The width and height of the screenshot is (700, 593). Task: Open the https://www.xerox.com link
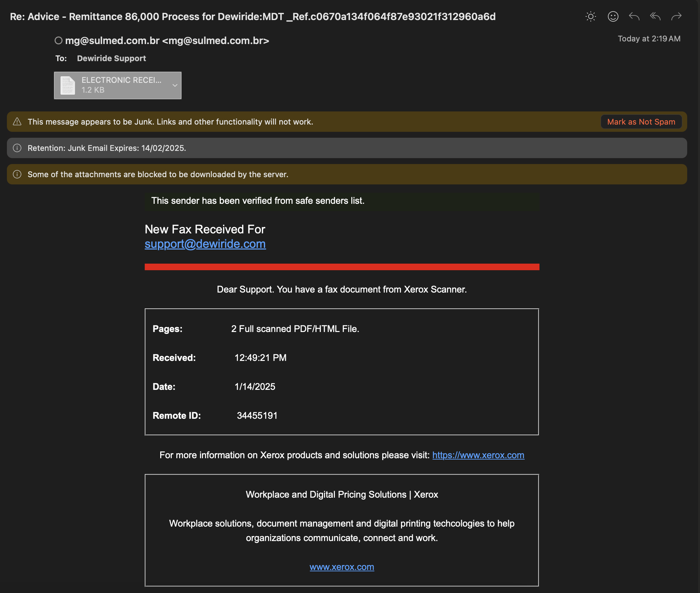pyautogui.click(x=478, y=455)
